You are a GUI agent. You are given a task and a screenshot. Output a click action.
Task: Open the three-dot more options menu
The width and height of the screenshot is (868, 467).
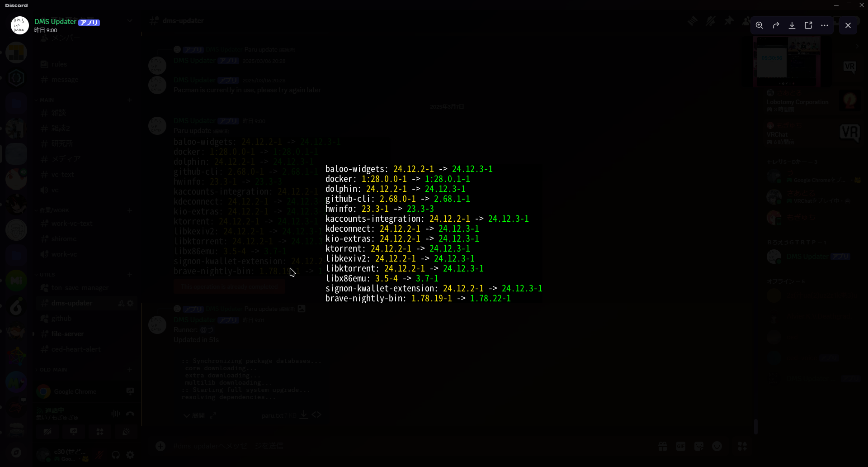825,25
